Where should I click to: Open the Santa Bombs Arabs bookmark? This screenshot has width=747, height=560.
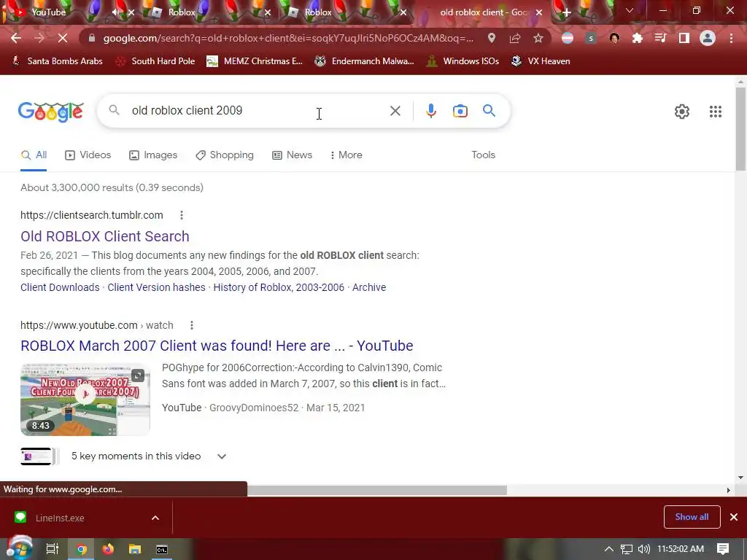[x=57, y=61]
